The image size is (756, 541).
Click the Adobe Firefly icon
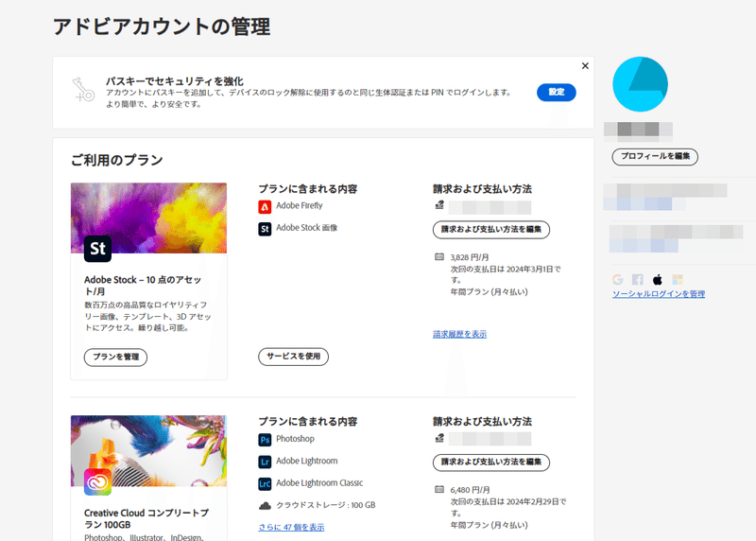pyautogui.click(x=265, y=206)
